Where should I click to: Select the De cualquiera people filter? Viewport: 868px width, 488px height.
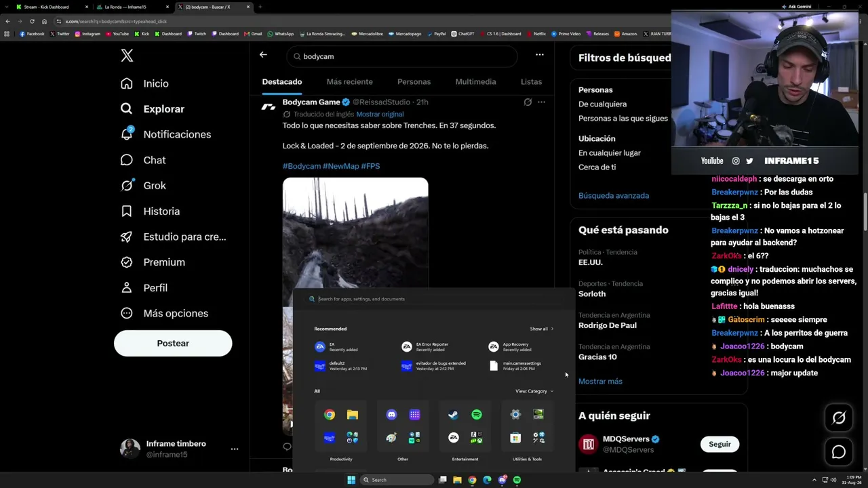click(602, 104)
